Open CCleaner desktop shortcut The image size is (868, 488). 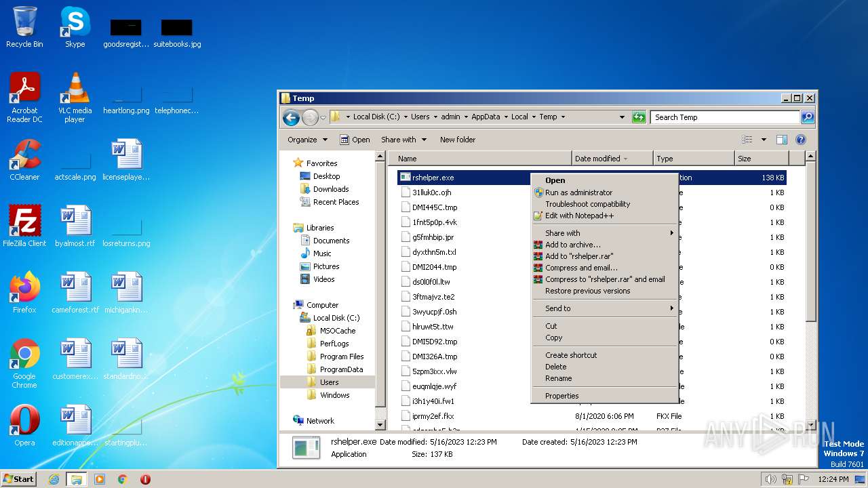(x=24, y=160)
